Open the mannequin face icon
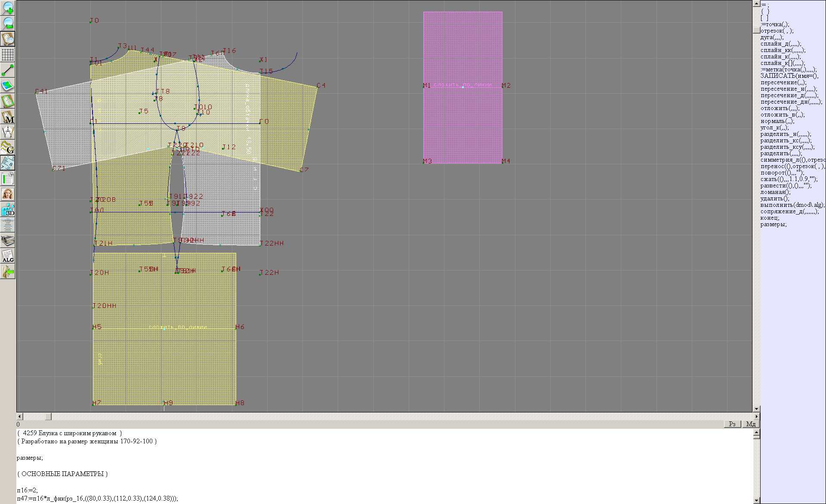Screen dimensions: 826x504 click(8, 194)
